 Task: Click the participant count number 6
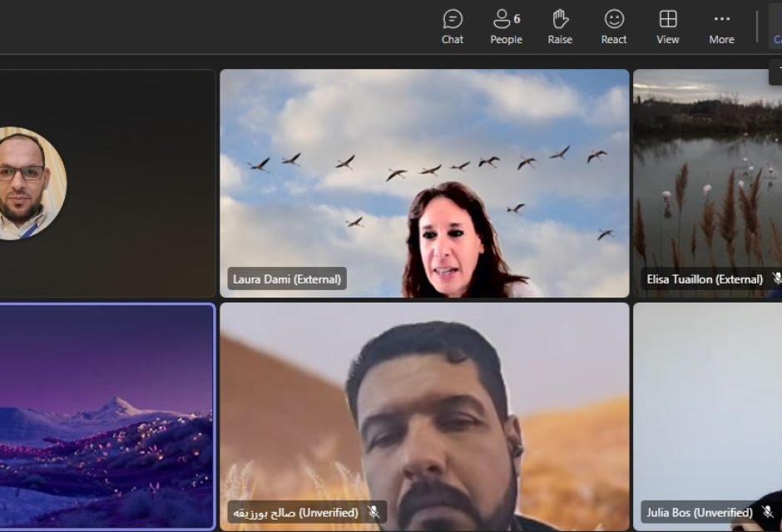click(x=517, y=18)
